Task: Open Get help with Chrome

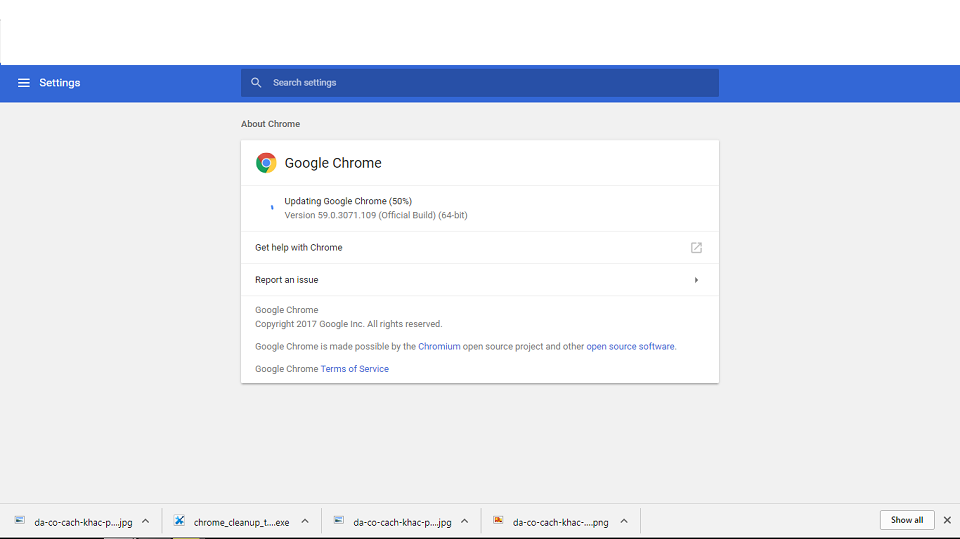Action: [x=479, y=247]
